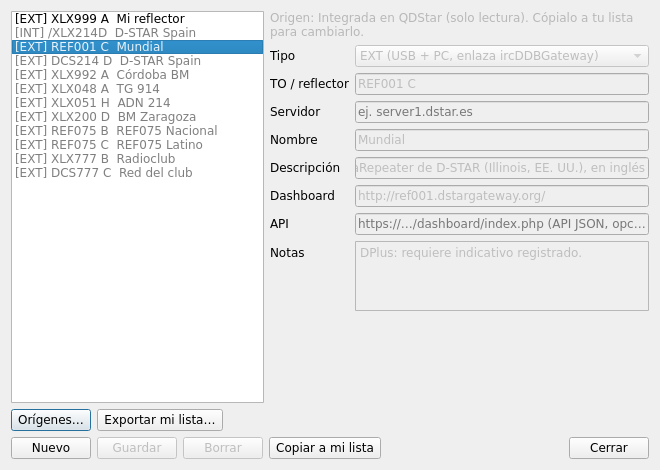Select XLX200 D BM Zaragoza row
This screenshot has width=660, height=470.
tap(137, 117)
